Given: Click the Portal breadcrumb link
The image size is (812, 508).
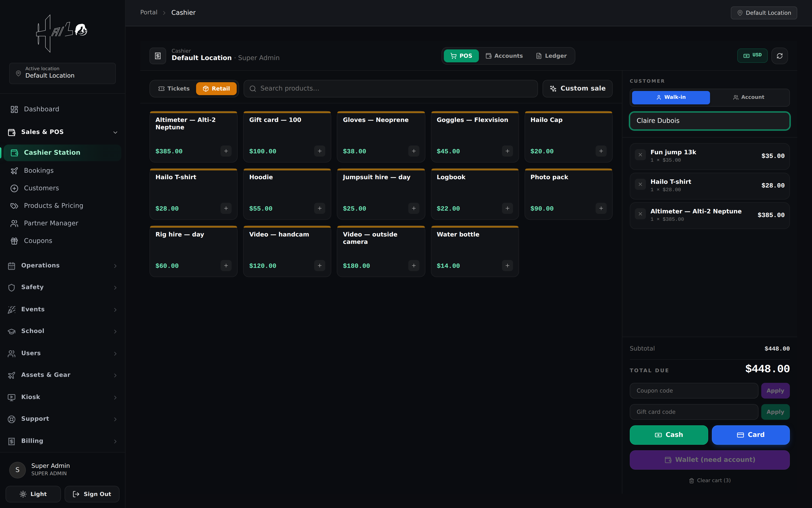Looking at the screenshot, I should [x=149, y=12].
